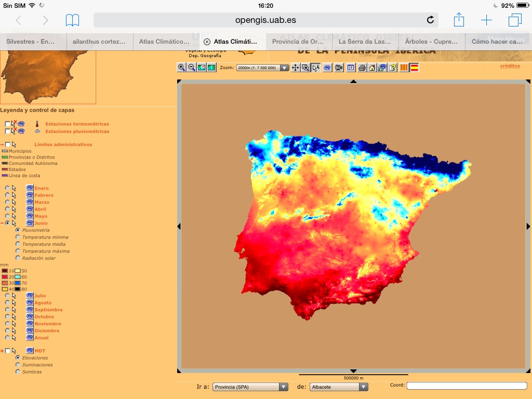Switch language with the Spanish flag
Screen dimensions: 532x399
pyautogui.click(x=414, y=68)
